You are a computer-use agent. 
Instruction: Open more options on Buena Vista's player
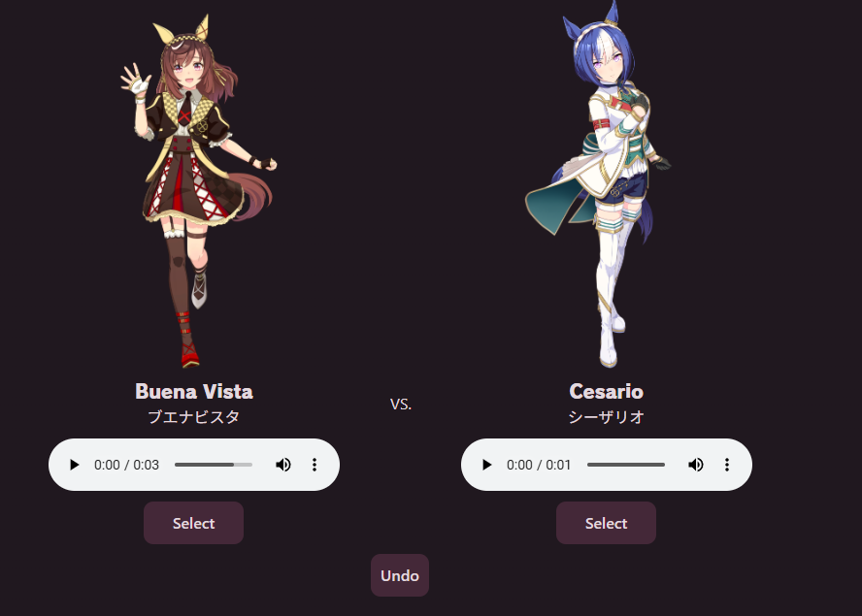pyautogui.click(x=315, y=465)
